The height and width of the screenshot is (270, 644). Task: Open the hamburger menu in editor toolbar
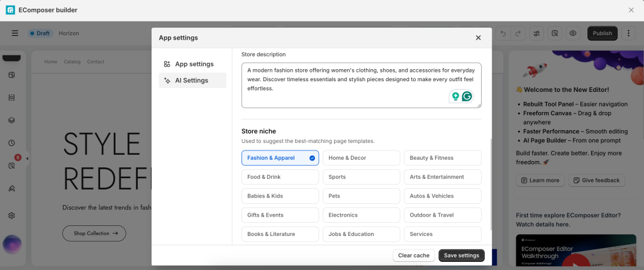coord(15,33)
